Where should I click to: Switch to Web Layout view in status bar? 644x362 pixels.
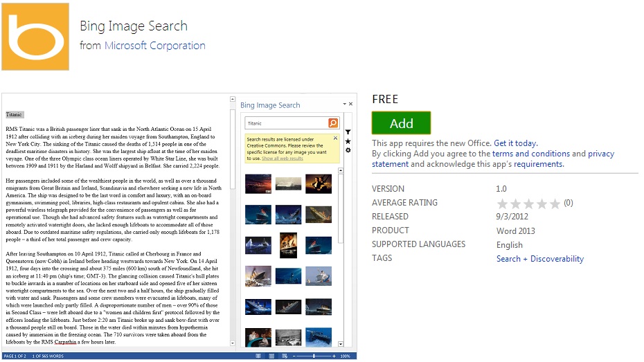tap(285, 356)
